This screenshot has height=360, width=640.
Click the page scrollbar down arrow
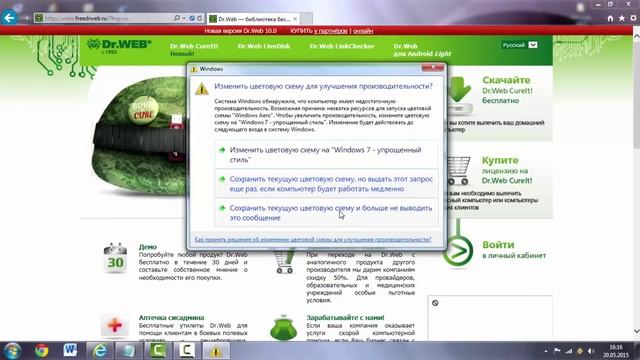636,331
